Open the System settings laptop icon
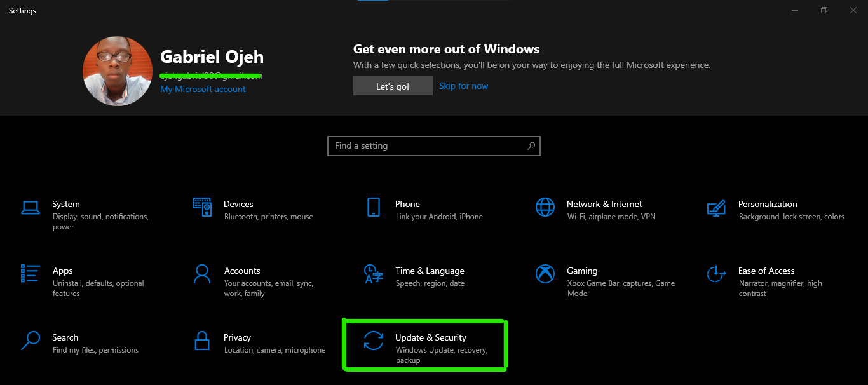This screenshot has width=868, height=385. (31, 207)
